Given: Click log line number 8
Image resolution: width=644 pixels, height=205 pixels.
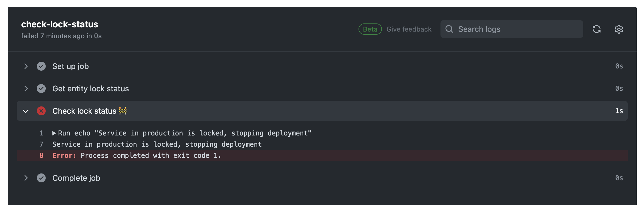Looking at the screenshot, I should coord(41,156).
